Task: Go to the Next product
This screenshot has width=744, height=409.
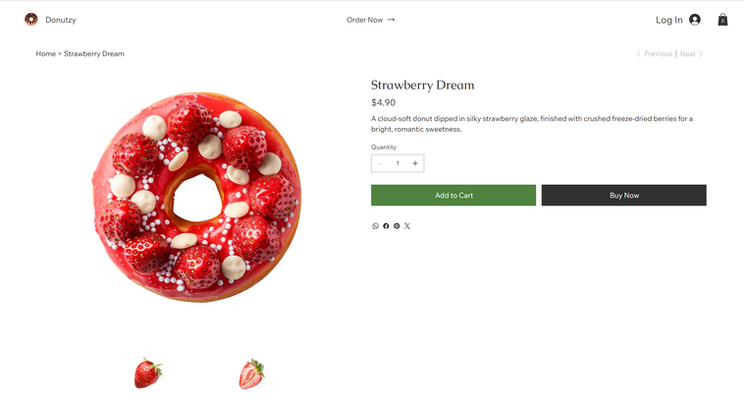Action: pyautogui.click(x=691, y=53)
